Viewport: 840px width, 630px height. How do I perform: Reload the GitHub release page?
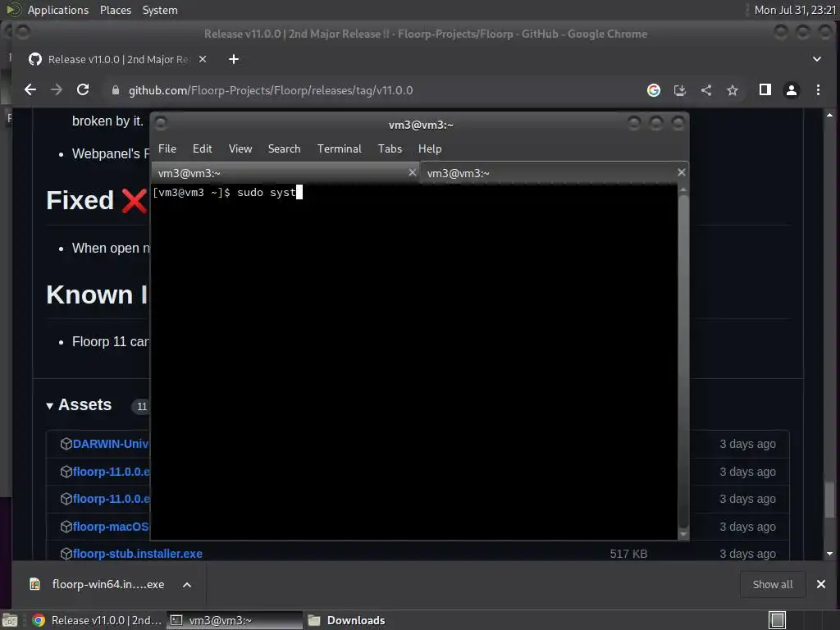click(83, 90)
